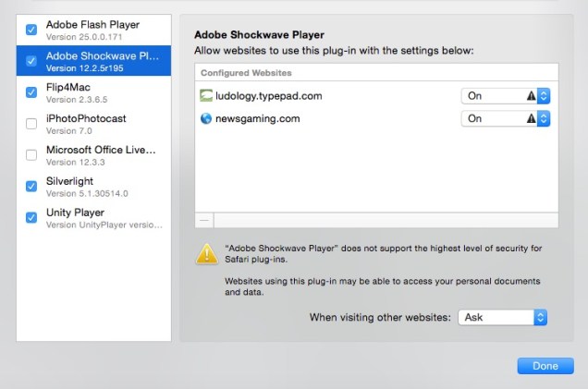Uncheck the Adobe Shockwave Player checkbox

coord(31,61)
